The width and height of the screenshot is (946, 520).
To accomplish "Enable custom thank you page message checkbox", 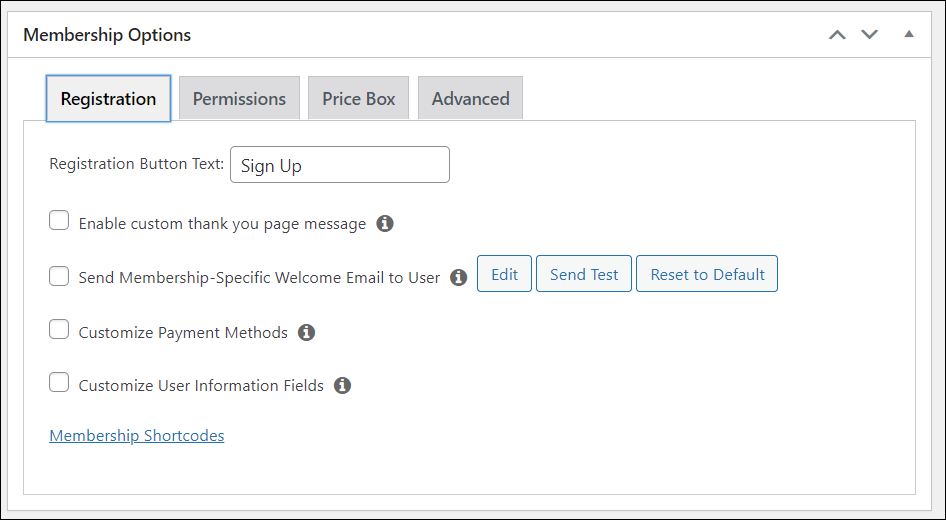I will [60, 221].
